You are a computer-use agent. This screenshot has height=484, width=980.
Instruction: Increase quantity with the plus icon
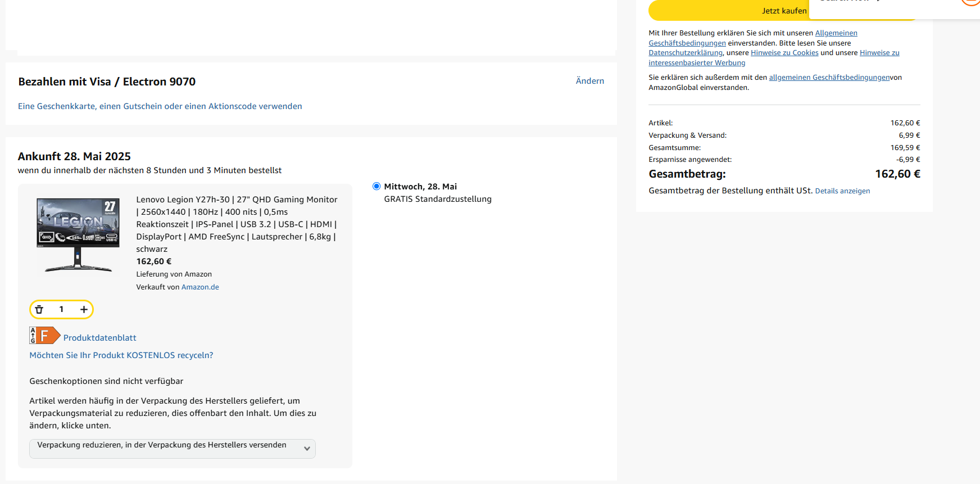coord(84,309)
